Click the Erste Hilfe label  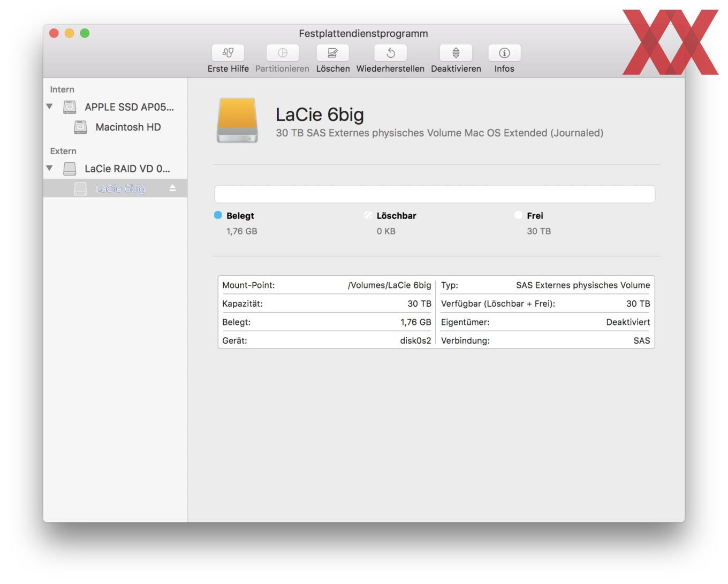228,69
